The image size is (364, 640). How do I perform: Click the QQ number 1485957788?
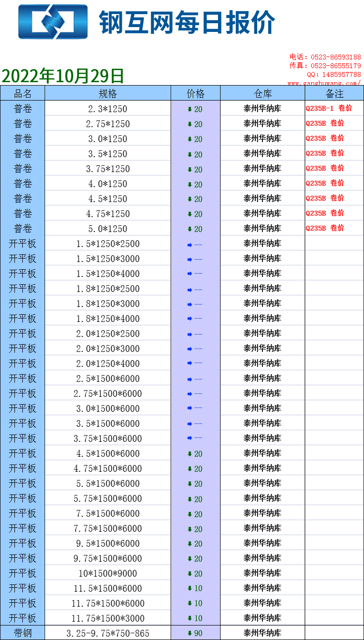(340, 74)
